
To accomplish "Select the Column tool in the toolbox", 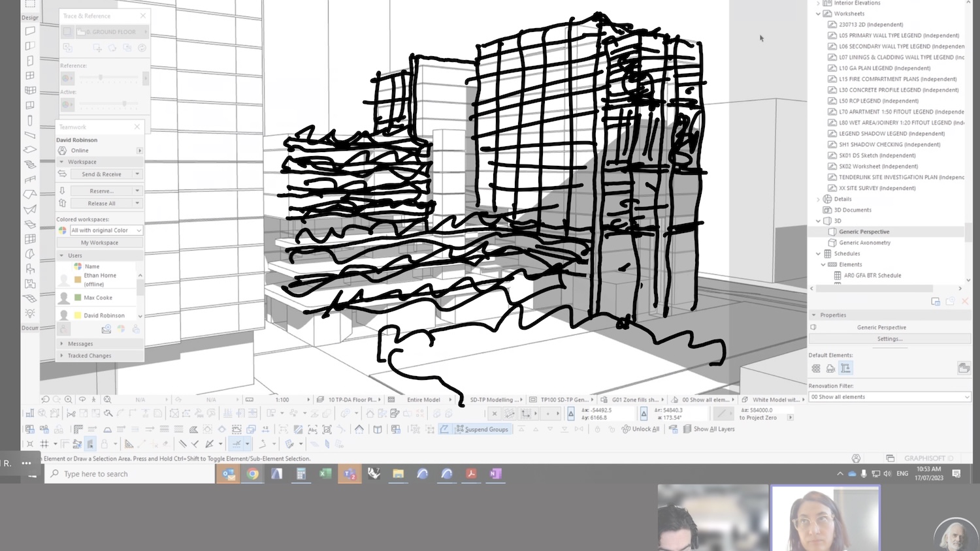I will (30, 120).
